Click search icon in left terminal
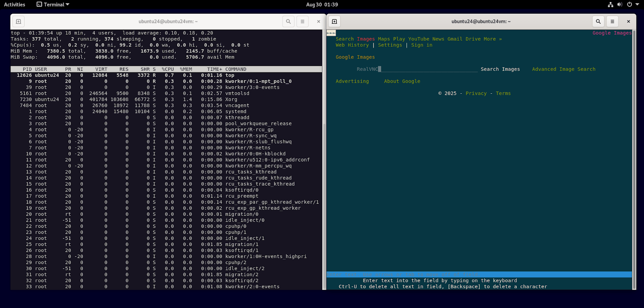The image size is (644, 308). (288, 22)
